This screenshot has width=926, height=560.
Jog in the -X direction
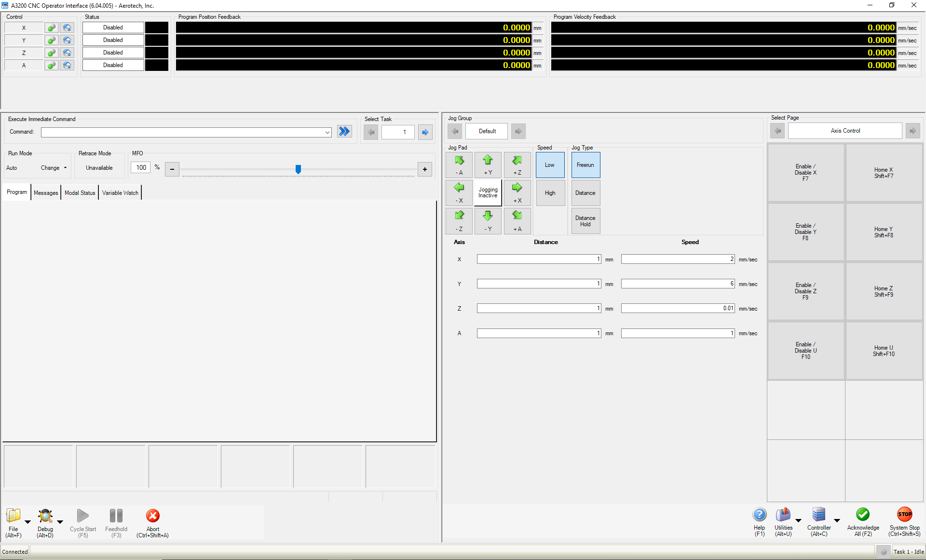(x=459, y=193)
